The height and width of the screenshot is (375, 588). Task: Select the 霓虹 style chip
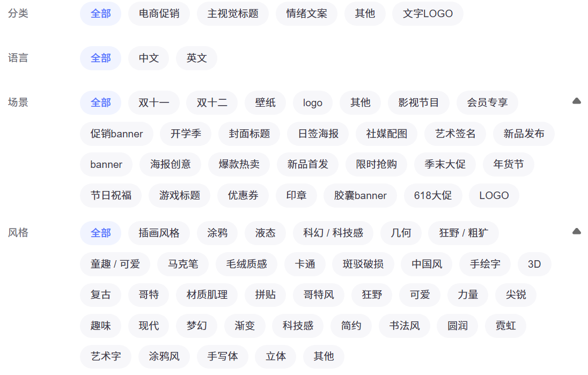(x=505, y=326)
